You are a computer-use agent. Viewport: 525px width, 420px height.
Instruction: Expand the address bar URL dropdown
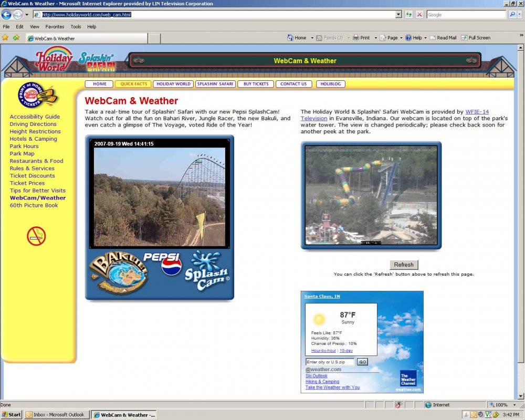tap(398, 15)
